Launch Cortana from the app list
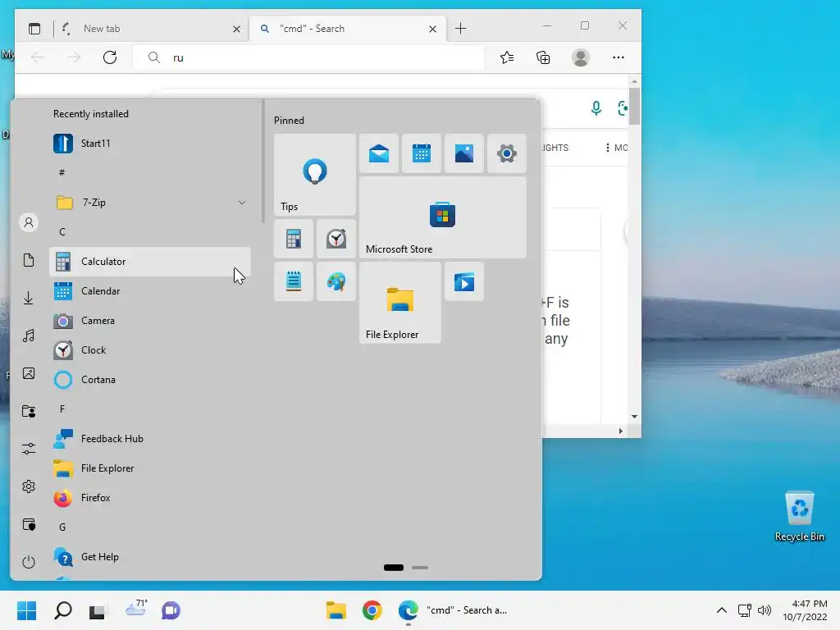This screenshot has width=840, height=630. click(x=150, y=379)
